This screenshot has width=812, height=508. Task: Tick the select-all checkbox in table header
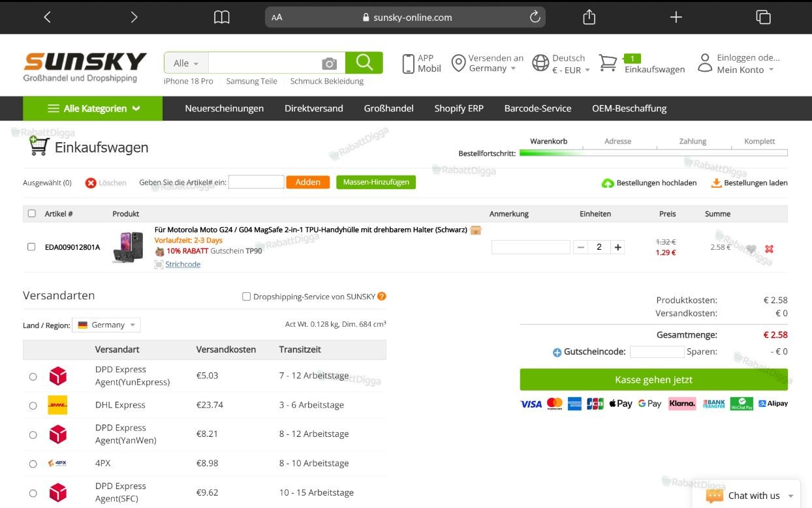[x=31, y=213]
